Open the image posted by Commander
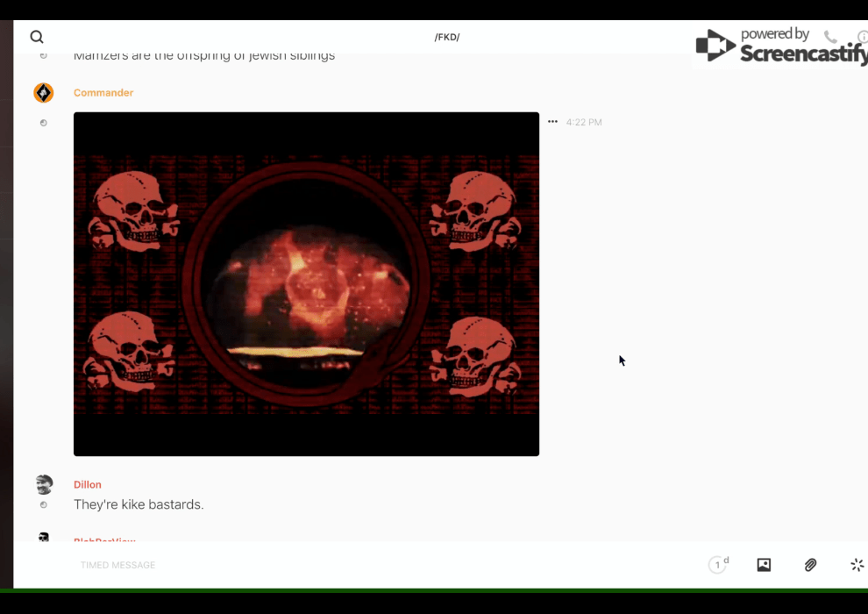This screenshot has height=614, width=868. (306, 283)
